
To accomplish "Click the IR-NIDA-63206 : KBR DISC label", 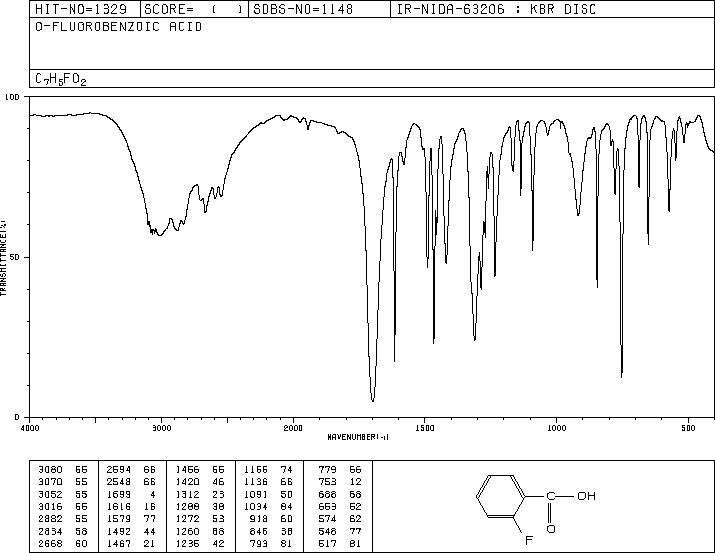I will [x=496, y=9].
